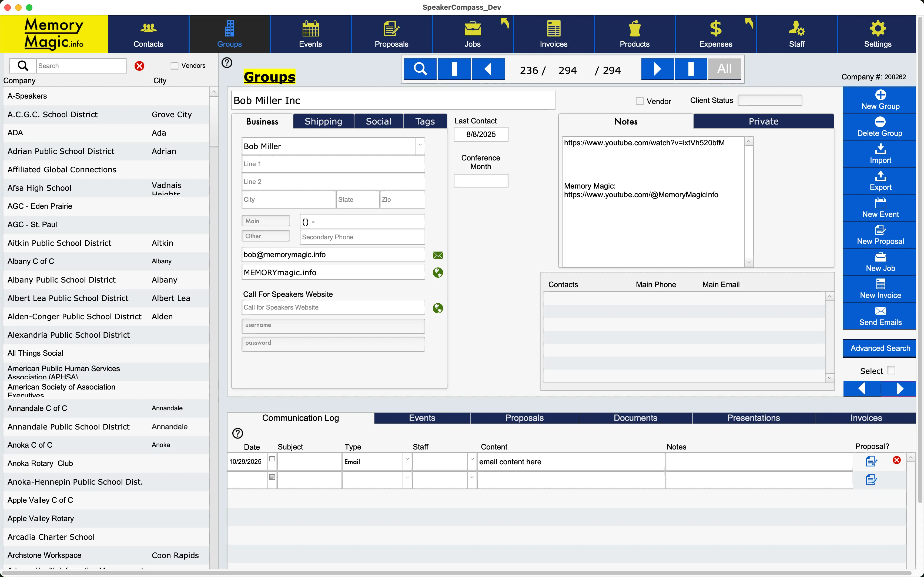This screenshot has width=924, height=577.
Task: Expand the Bob Miller contact dropdown
Action: point(420,145)
